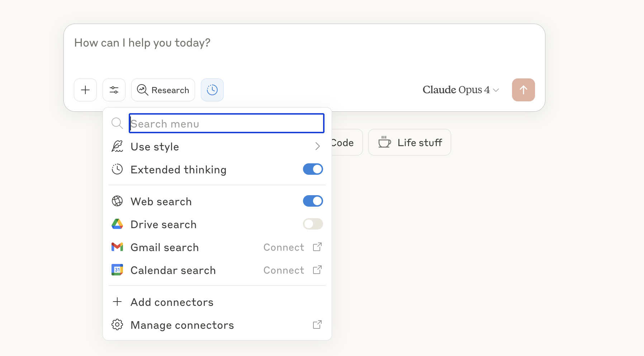The width and height of the screenshot is (644, 356).
Task: Click the Gmail search label text
Action: click(x=165, y=247)
